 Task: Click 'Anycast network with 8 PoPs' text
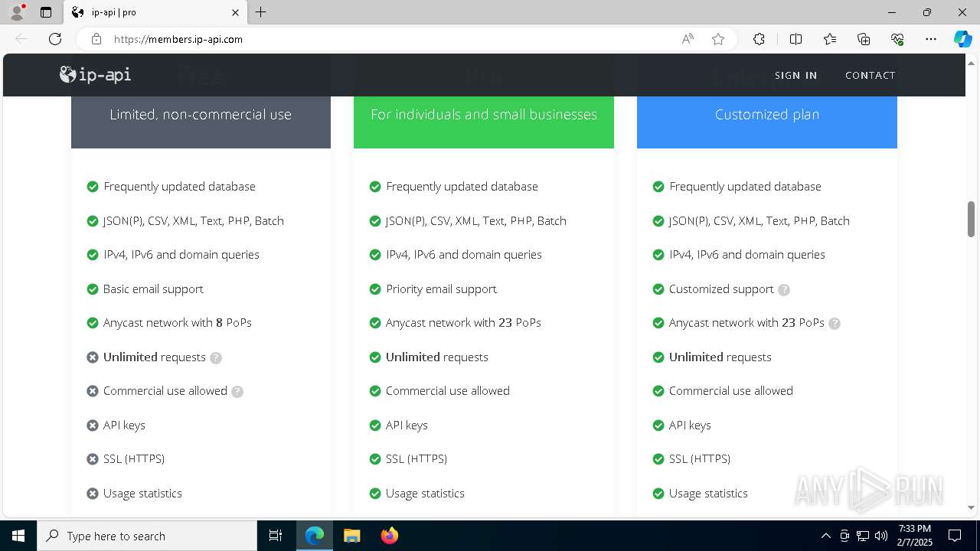coord(177,322)
